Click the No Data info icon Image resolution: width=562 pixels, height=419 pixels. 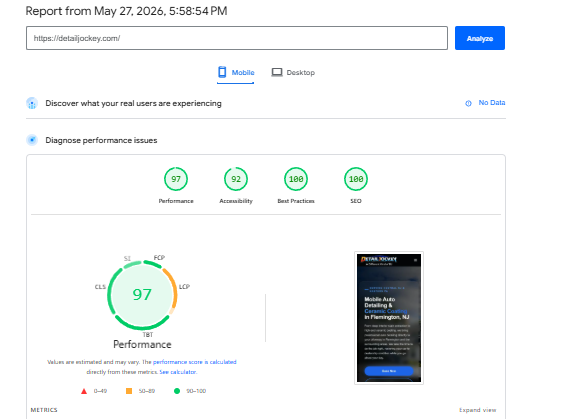(x=468, y=103)
